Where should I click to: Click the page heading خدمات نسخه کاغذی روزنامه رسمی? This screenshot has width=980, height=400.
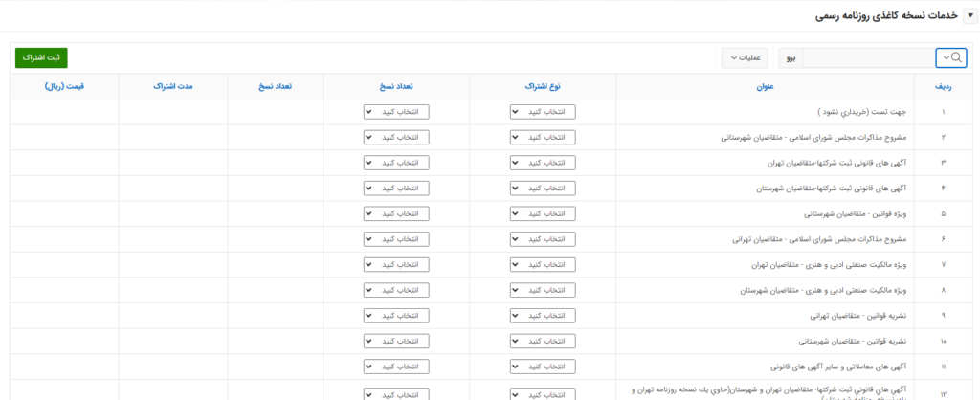pos(886,16)
